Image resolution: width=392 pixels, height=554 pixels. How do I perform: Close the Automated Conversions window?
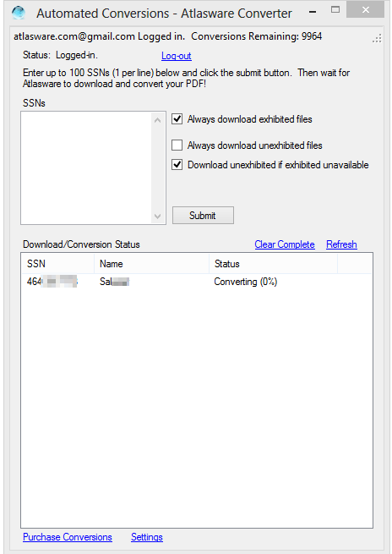tap(365, 10)
